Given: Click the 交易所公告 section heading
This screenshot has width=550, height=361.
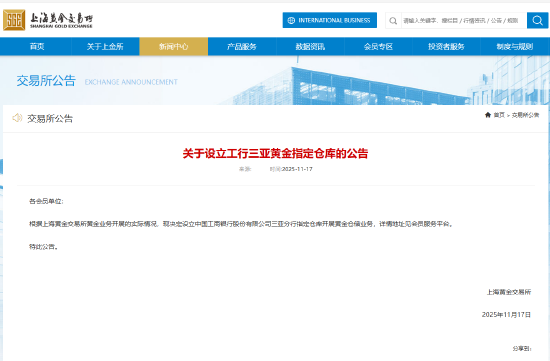Looking at the screenshot, I should click(x=50, y=119).
